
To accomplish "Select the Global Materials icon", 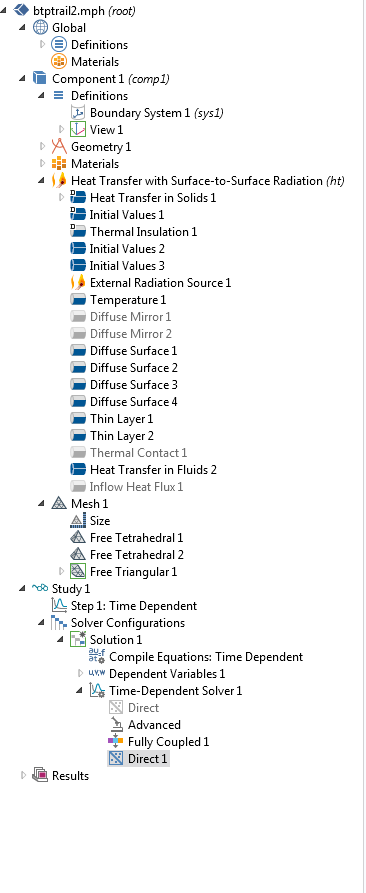I will pyautogui.click(x=59, y=62).
